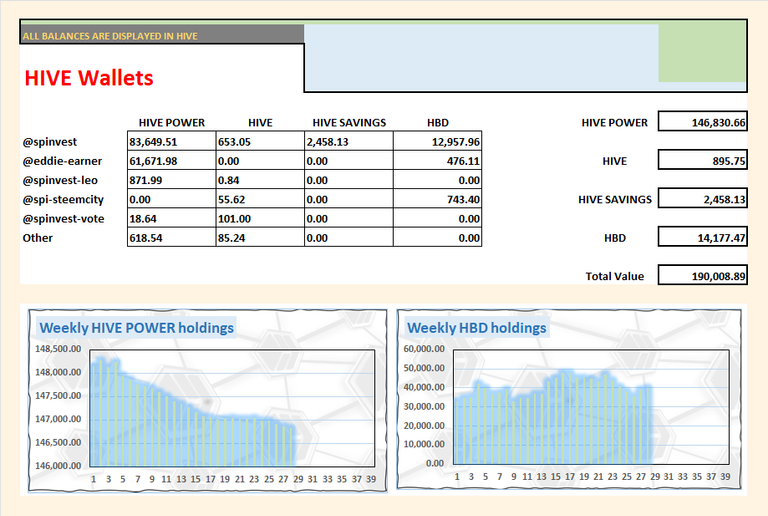Select the HIVE Wallets title

89,78
